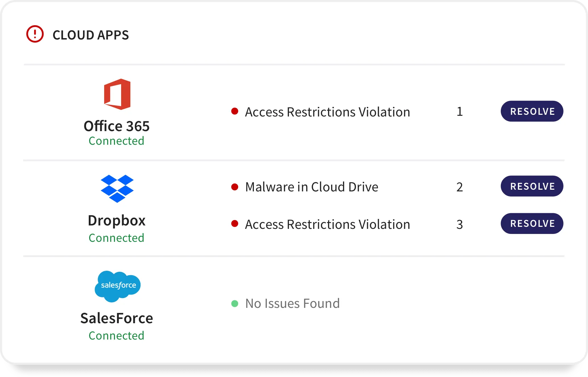The width and height of the screenshot is (588, 377).
Task: Click red dot beside Dropbox Access Restrictions Violation
Action: pyautogui.click(x=234, y=223)
